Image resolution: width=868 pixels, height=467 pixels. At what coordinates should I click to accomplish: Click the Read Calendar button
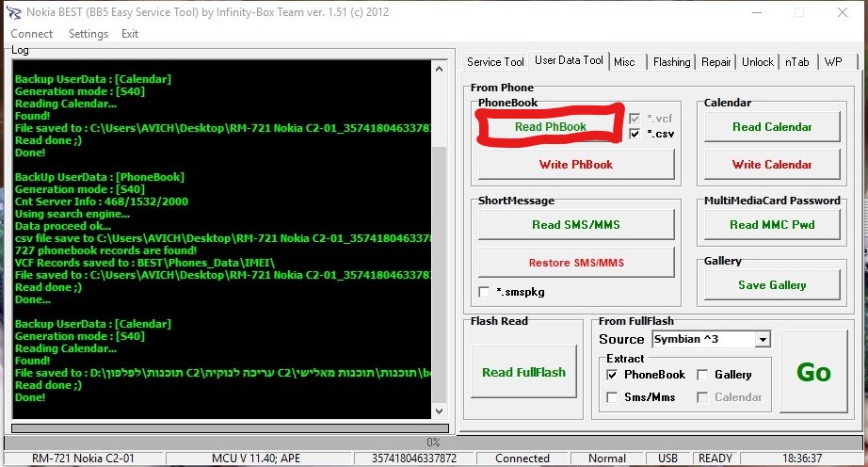click(x=772, y=127)
